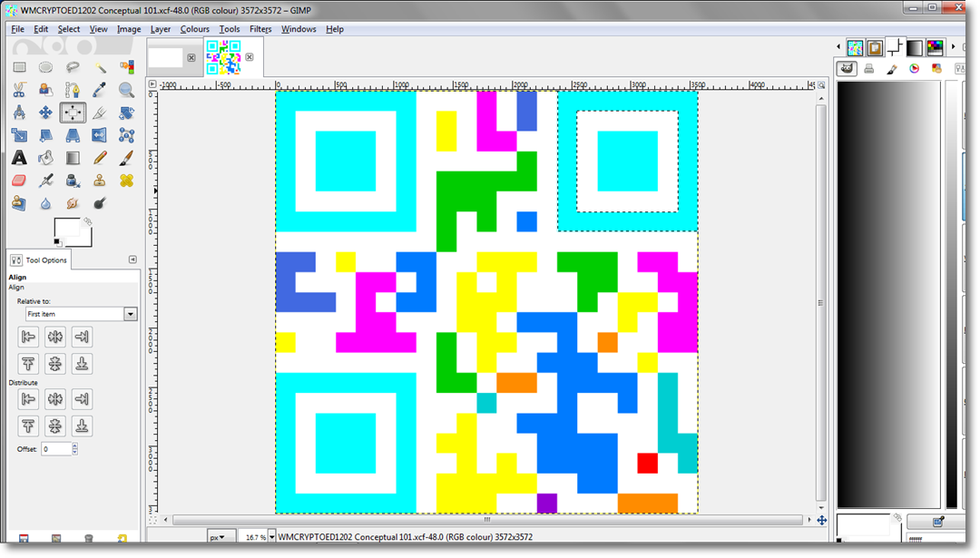Switch to GIMP colour selector

pos(847,69)
